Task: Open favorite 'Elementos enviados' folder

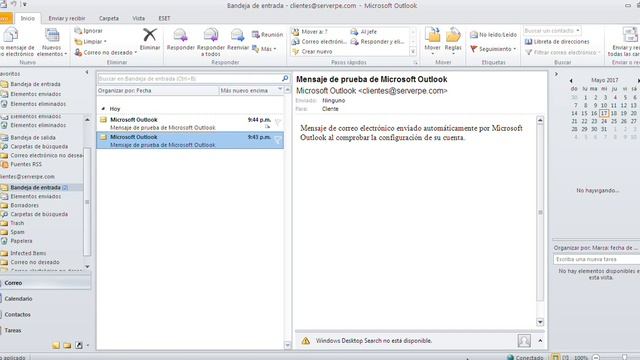Action: 36,94
